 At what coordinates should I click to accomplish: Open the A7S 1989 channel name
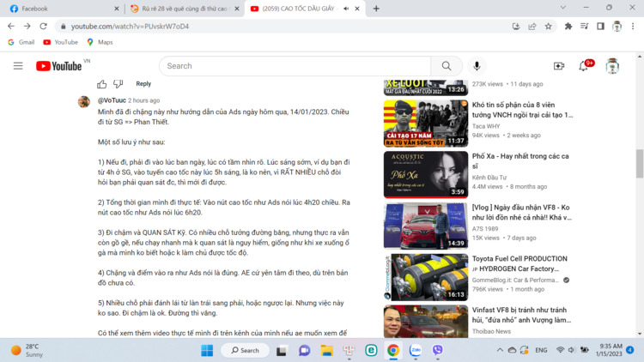[x=485, y=229]
